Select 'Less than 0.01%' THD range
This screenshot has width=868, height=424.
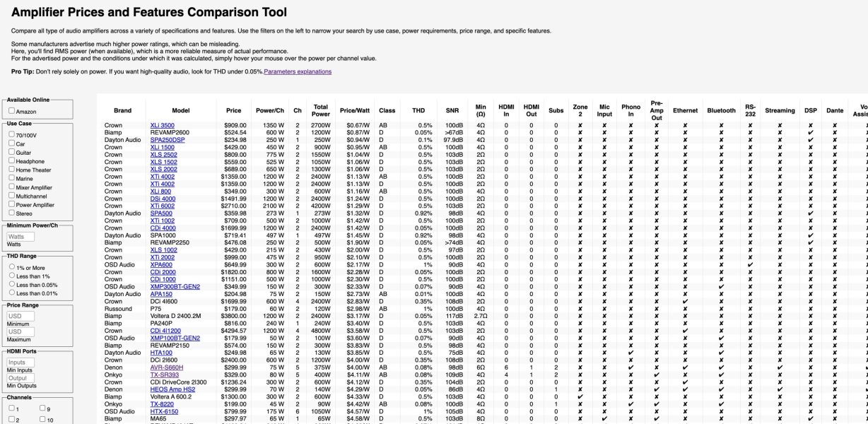[x=12, y=293]
